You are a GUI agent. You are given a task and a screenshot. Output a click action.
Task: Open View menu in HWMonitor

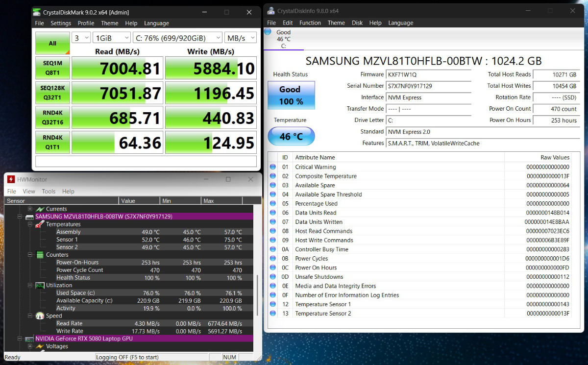pos(29,192)
